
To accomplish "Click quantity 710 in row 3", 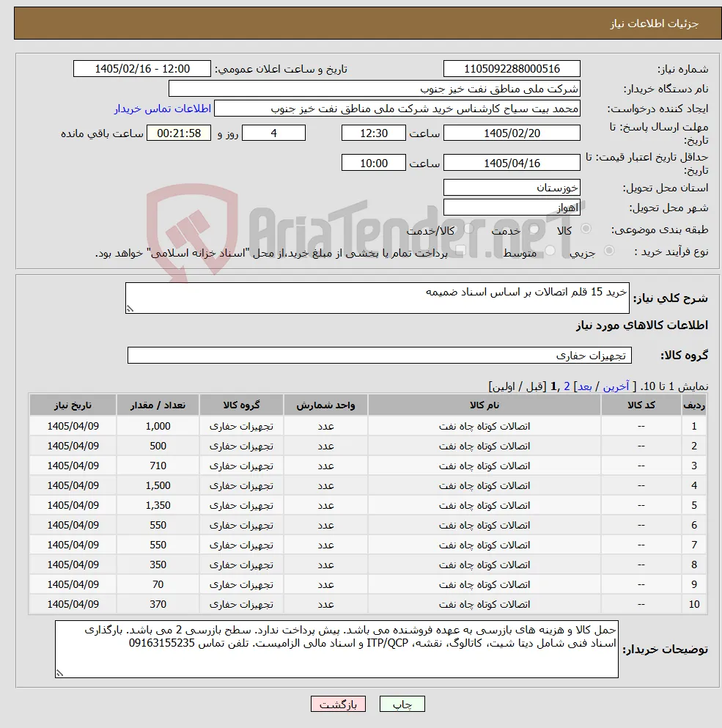I will coord(158,466).
